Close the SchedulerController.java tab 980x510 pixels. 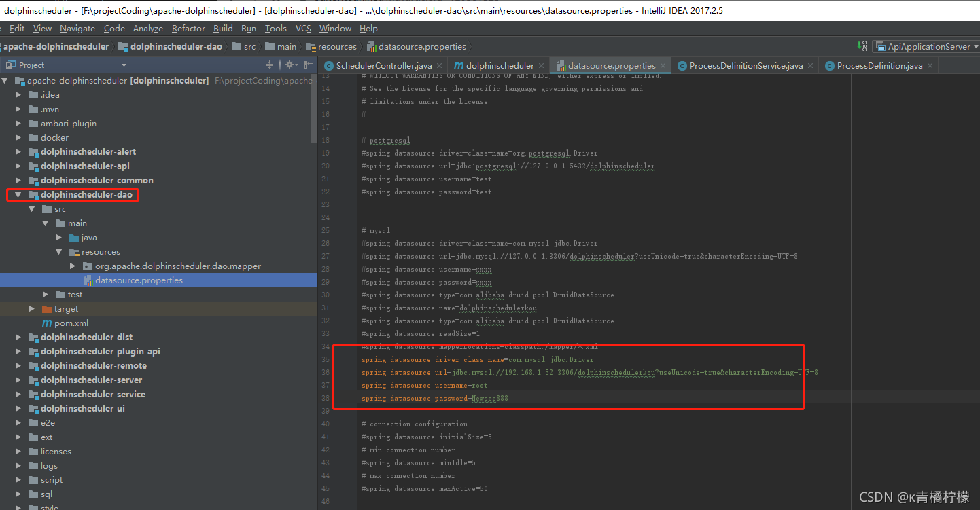click(440, 66)
